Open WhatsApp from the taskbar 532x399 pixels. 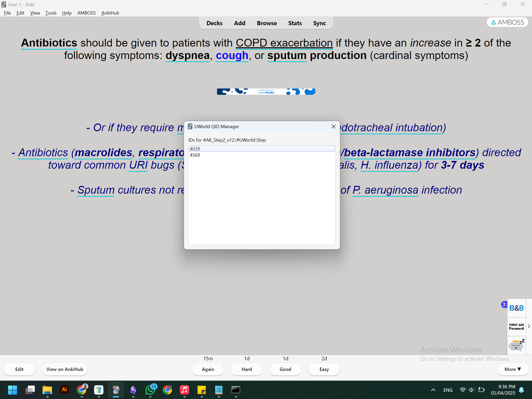(x=150, y=390)
